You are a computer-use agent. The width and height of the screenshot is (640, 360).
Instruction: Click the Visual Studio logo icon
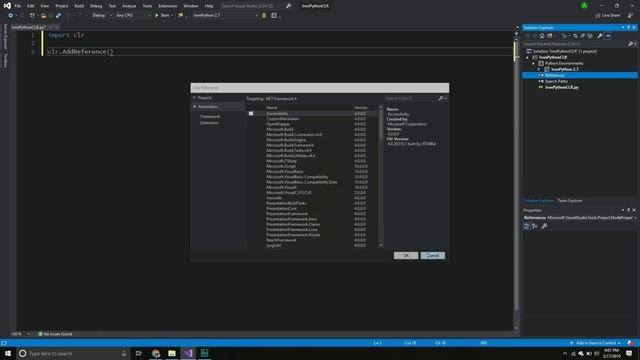[x=7, y=6]
